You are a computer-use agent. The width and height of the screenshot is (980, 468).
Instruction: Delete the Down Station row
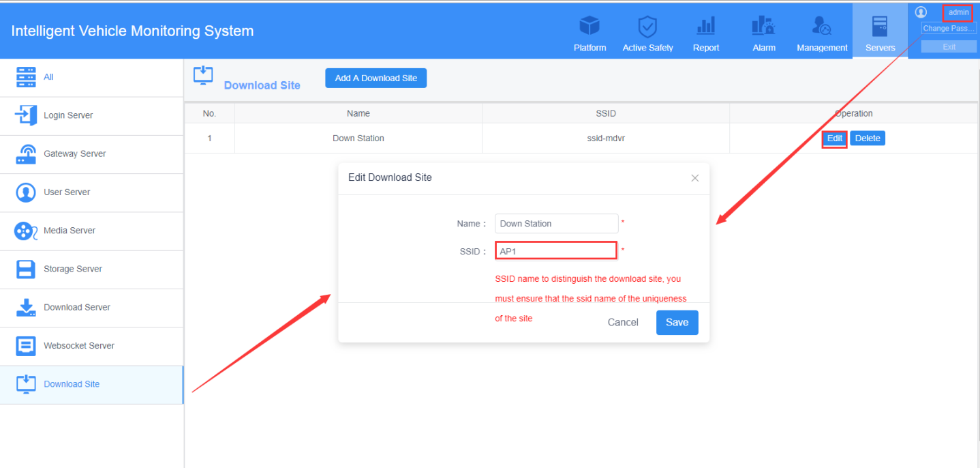click(867, 138)
